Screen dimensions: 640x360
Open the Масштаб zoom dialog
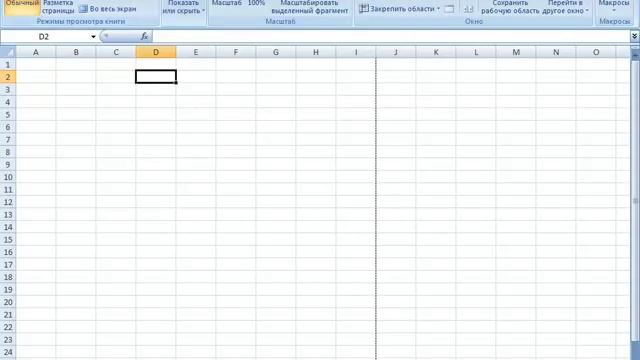tap(227, 3)
